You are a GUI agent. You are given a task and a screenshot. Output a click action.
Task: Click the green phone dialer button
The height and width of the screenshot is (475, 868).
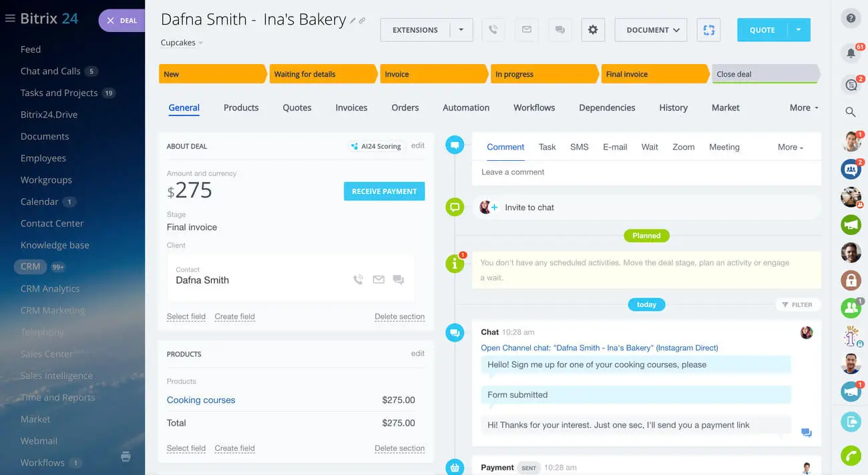pos(851,455)
